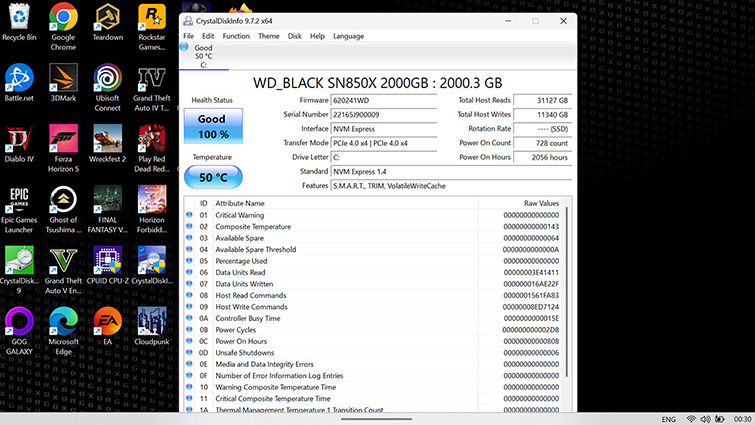Select the Controller Busy Time row
755x425 pixels.
[x=374, y=318]
